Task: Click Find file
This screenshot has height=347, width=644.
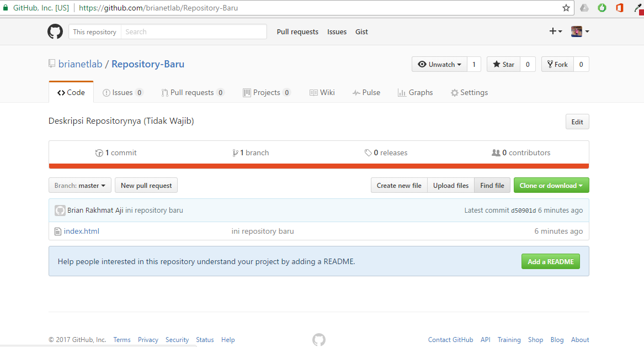Action: pos(492,186)
